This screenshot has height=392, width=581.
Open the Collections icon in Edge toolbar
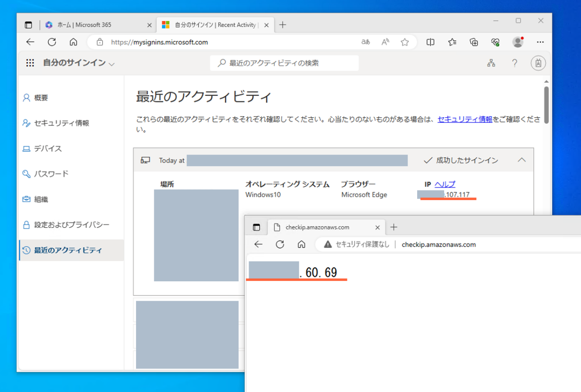click(474, 42)
